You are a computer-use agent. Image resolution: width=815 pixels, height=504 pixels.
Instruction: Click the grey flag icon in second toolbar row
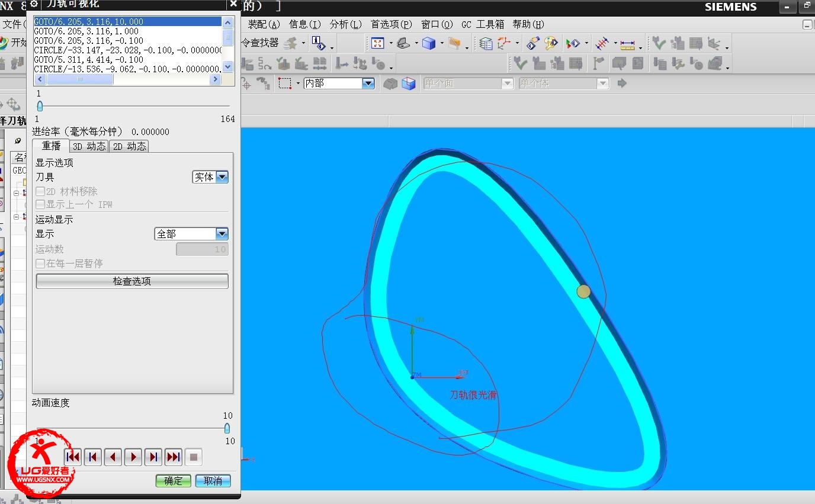click(599, 63)
